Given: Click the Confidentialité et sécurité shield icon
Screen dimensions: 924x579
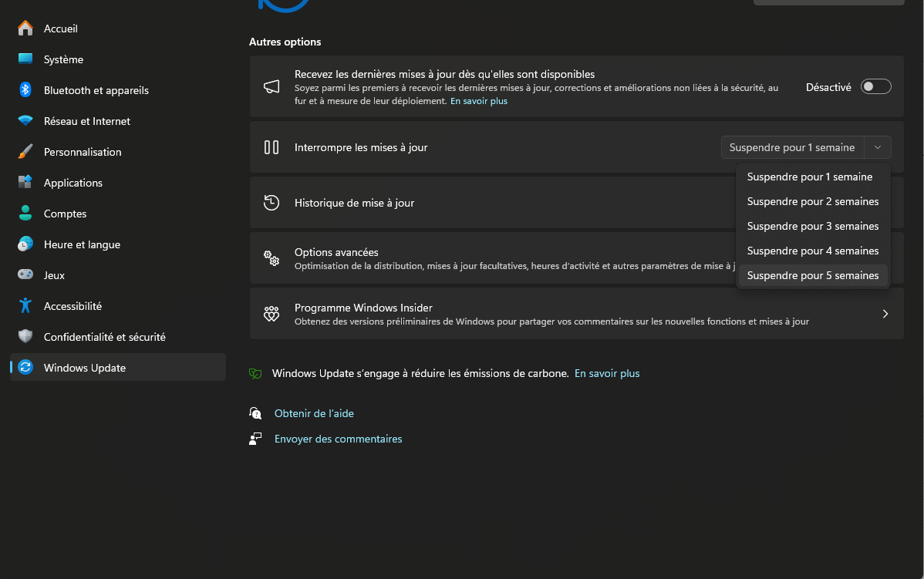Looking at the screenshot, I should (25, 336).
